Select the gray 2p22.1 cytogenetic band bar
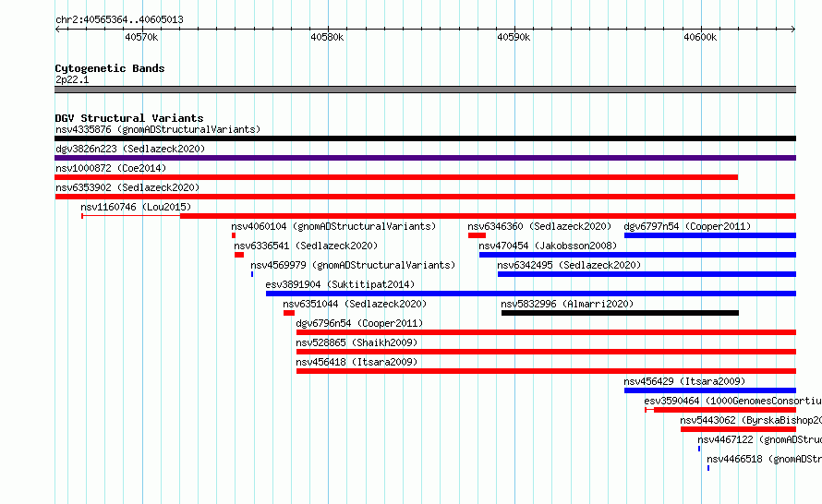Screen dimensions: 822x504 [425, 90]
